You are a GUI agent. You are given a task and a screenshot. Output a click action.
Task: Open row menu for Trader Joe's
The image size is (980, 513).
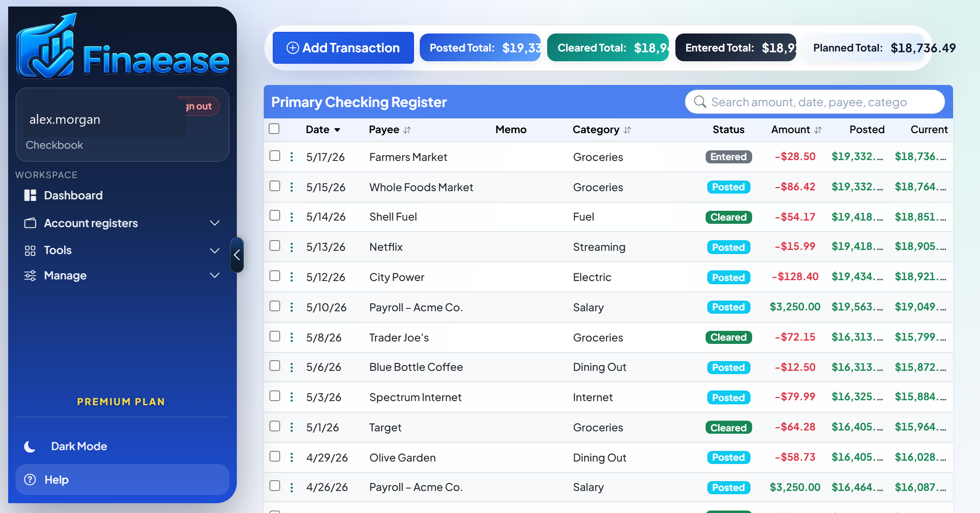pos(292,337)
